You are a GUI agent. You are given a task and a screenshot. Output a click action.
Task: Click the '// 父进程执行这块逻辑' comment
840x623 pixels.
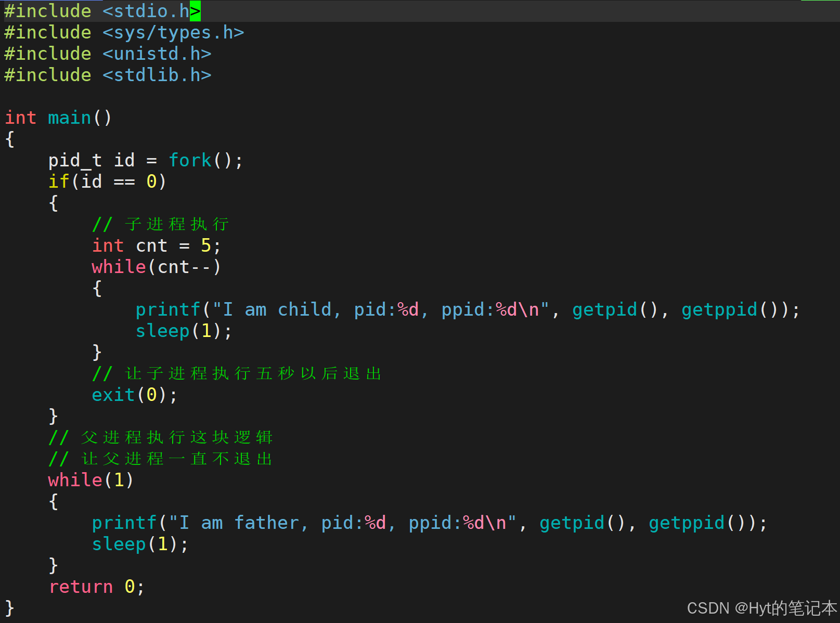pyautogui.click(x=161, y=437)
